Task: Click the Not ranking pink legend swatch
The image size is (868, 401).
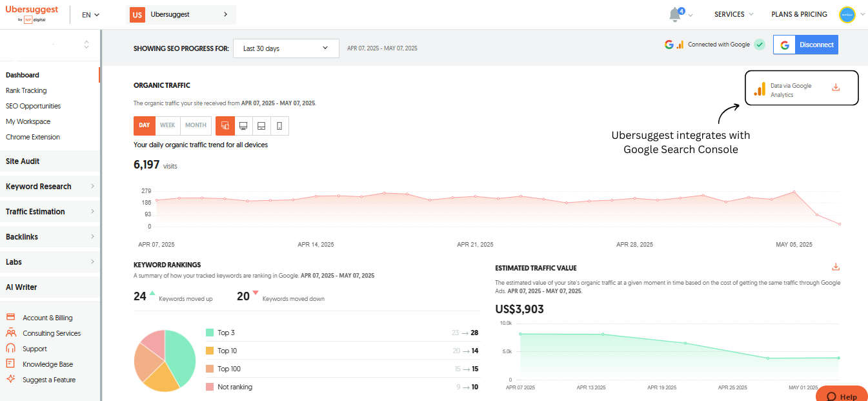Action: pos(210,387)
